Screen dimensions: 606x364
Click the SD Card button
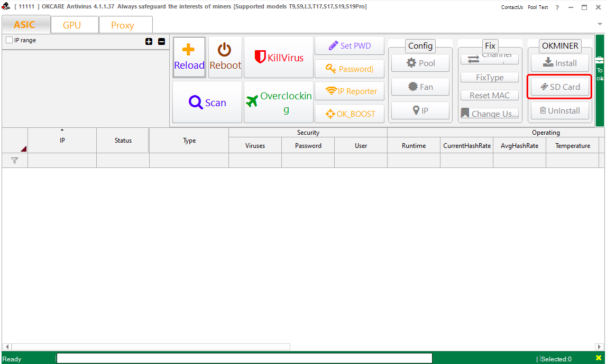559,86
